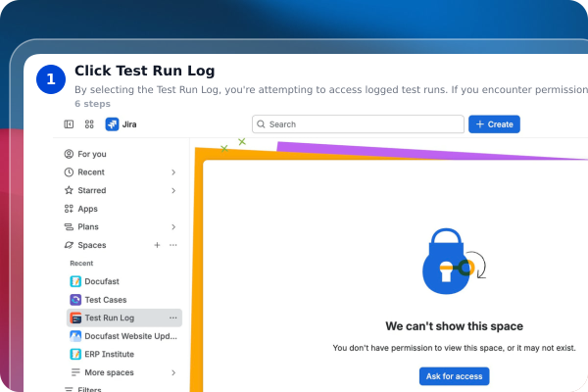Select the Test Run Log space icon
This screenshot has height=392, width=588.
point(75,318)
